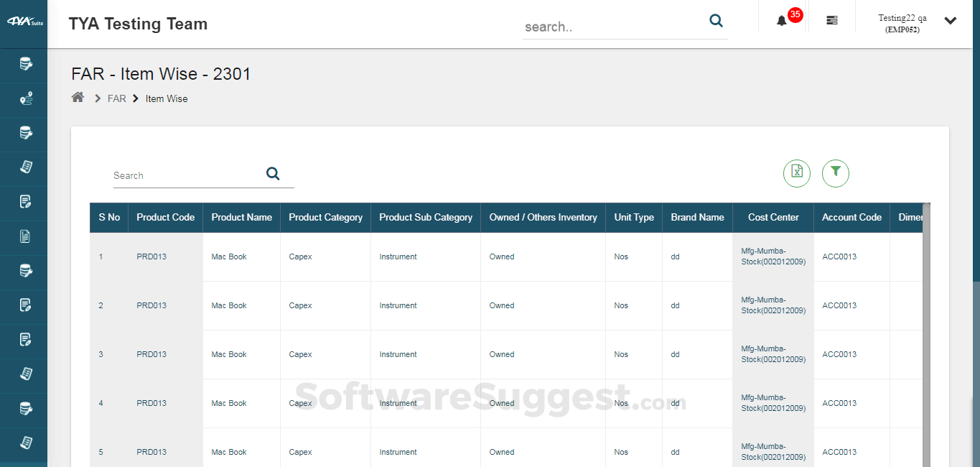
Task: Click the home icon in the breadcrumb
Action: point(78,96)
